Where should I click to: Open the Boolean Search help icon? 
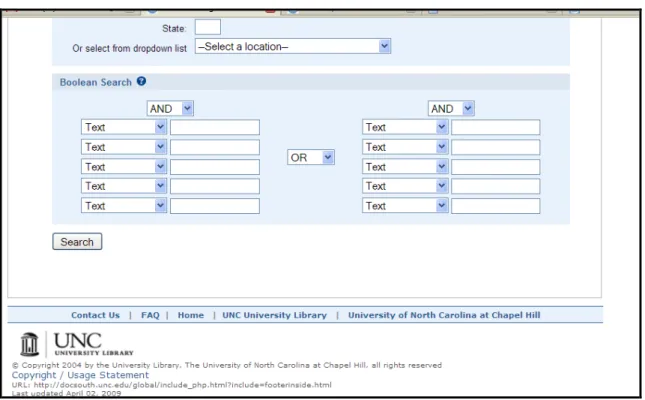142,81
